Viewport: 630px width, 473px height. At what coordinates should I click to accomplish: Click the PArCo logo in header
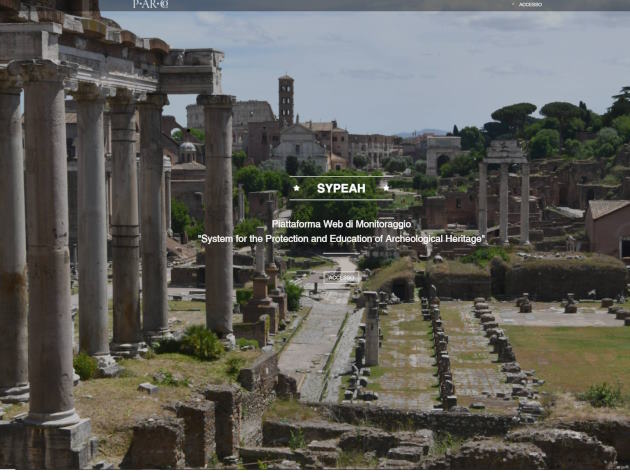[x=150, y=4]
